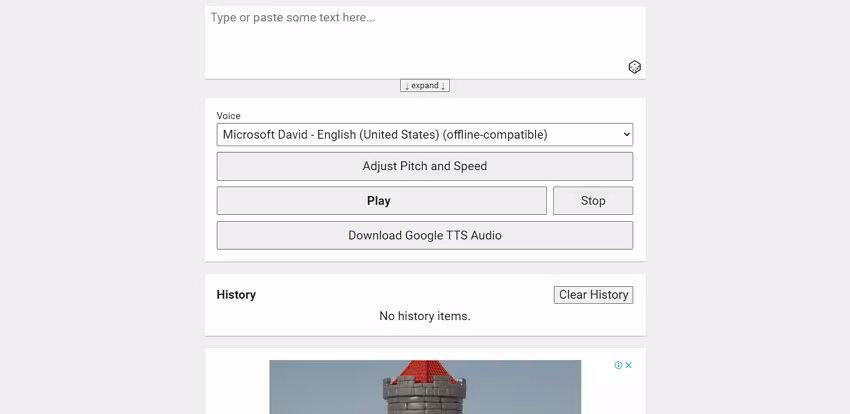Click the "Type or paste some text here" placeholder

[293, 17]
